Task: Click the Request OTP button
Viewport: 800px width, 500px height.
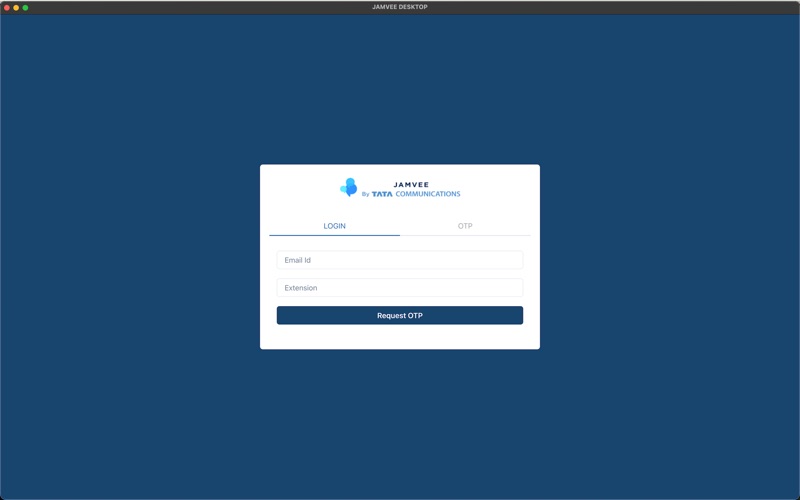Action: (x=399, y=315)
